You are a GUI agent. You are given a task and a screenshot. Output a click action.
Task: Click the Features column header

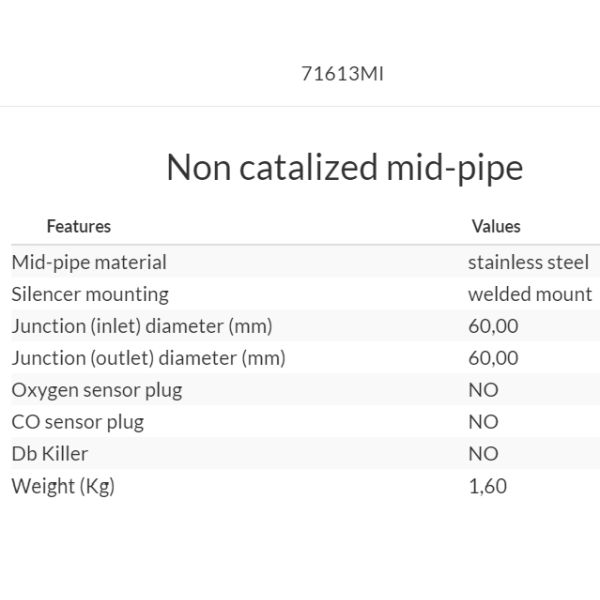[78, 227]
